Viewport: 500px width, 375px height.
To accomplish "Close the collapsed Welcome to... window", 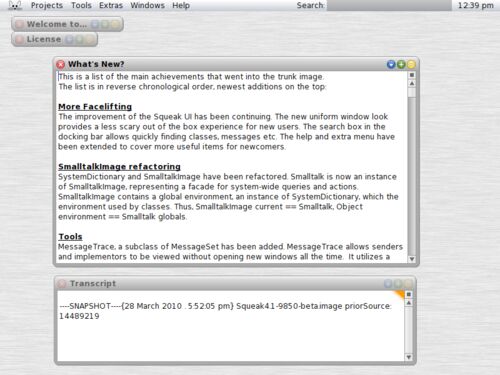I will pyautogui.click(x=20, y=24).
